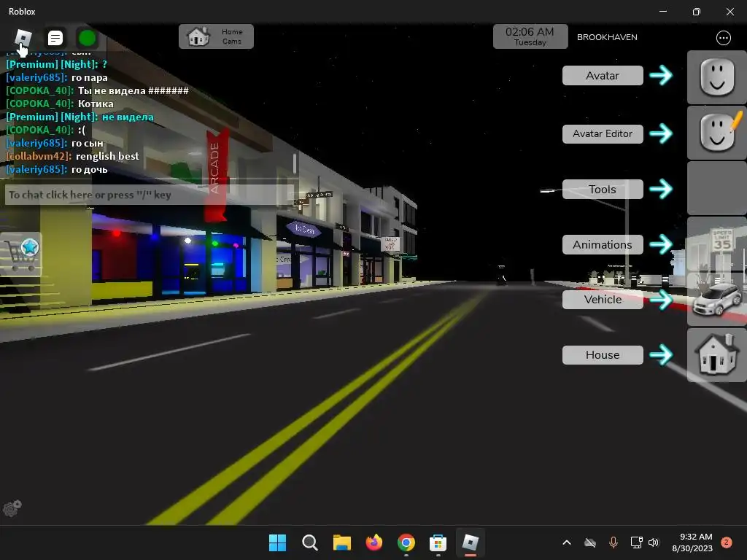Expand hidden system tray icons chevron
747x560 pixels.
click(x=566, y=542)
